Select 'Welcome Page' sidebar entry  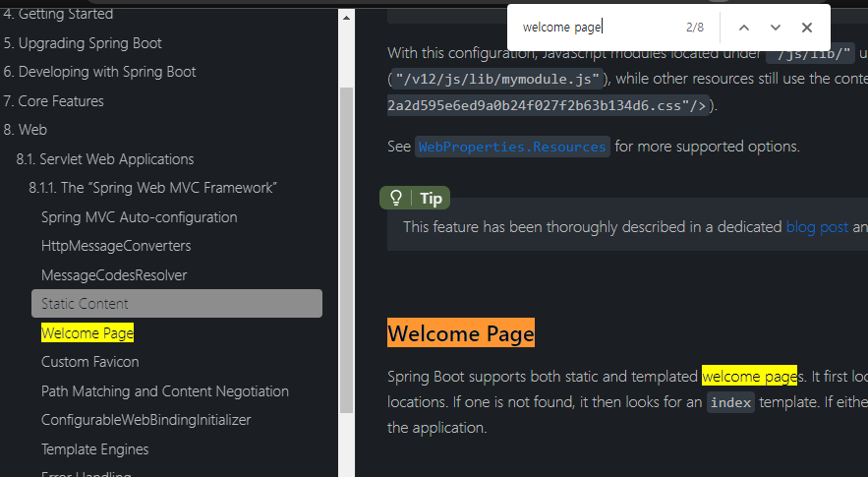click(x=87, y=333)
